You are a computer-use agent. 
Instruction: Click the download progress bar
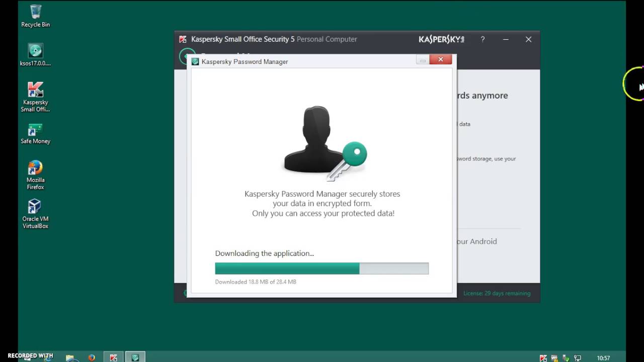coord(322,268)
